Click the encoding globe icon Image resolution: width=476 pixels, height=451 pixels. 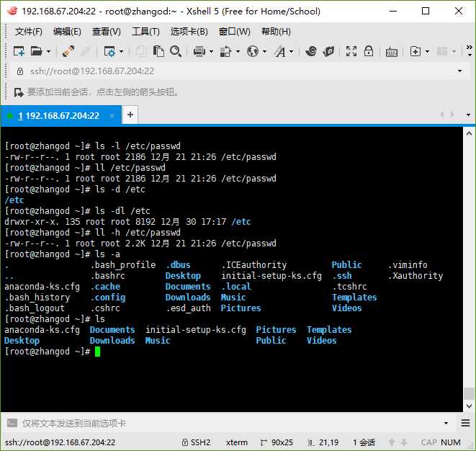tap(253, 51)
